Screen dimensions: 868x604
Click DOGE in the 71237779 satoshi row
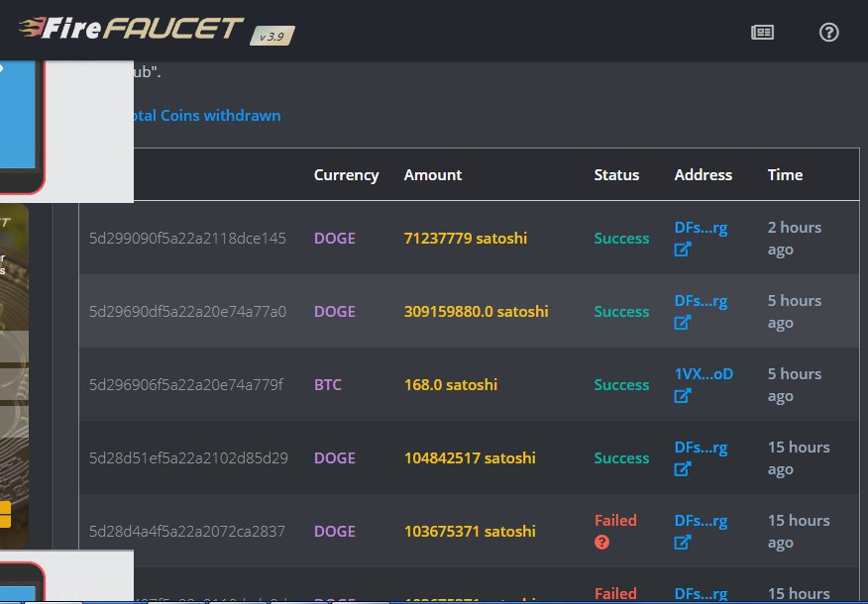coord(334,239)
